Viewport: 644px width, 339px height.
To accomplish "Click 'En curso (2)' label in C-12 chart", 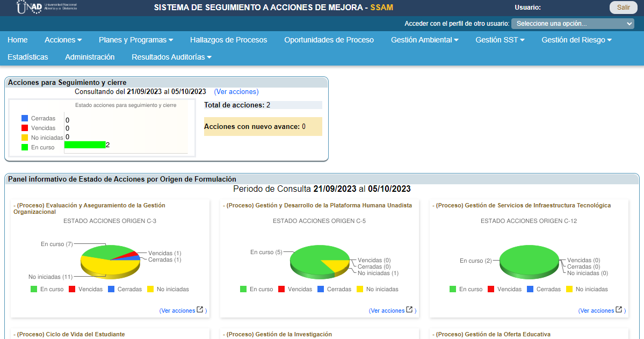I will [475, 261].
